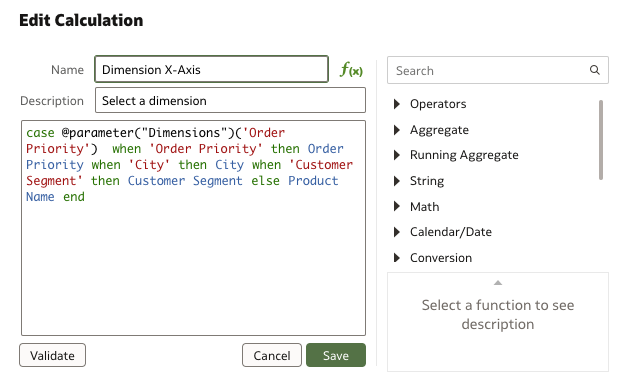
Task: Collapse description panel with up arrow
Action: point(498,283)
